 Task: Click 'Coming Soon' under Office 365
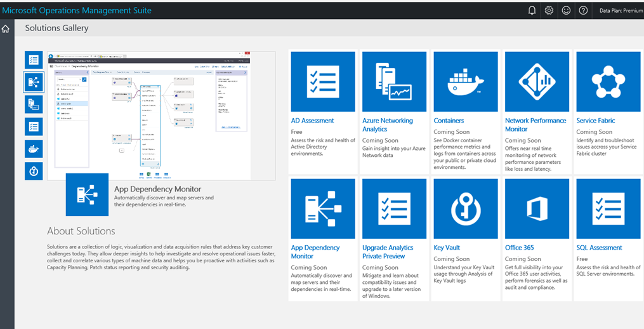(x=523, y=259)
